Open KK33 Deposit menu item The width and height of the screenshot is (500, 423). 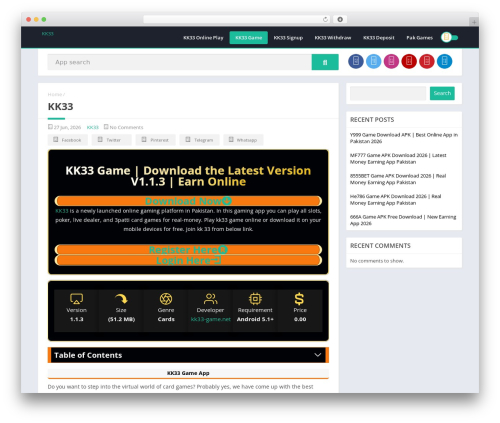pos(379,38)
